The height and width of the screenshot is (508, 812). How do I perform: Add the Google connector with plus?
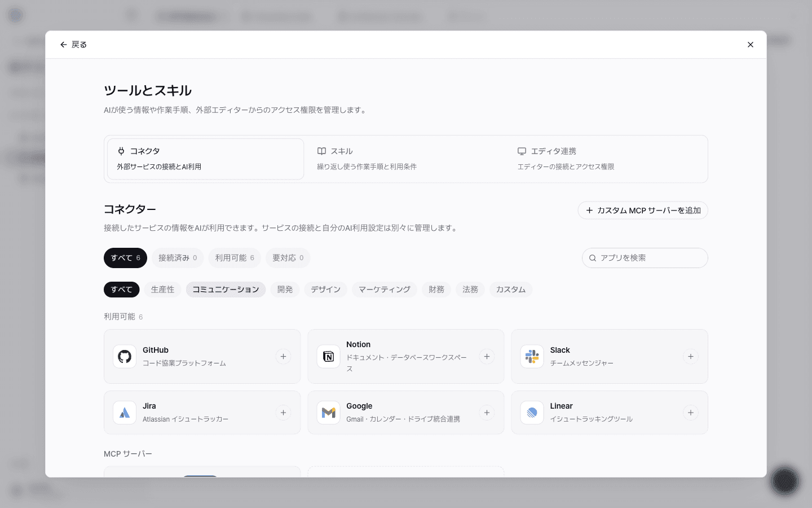tap(487, 413)
